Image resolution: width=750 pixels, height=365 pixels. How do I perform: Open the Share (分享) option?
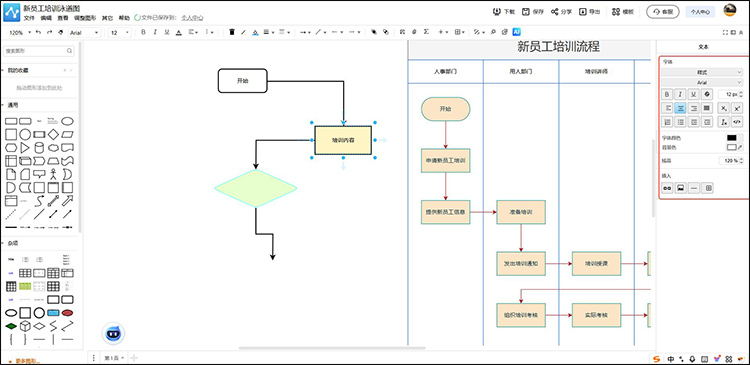tap(561, 11)
